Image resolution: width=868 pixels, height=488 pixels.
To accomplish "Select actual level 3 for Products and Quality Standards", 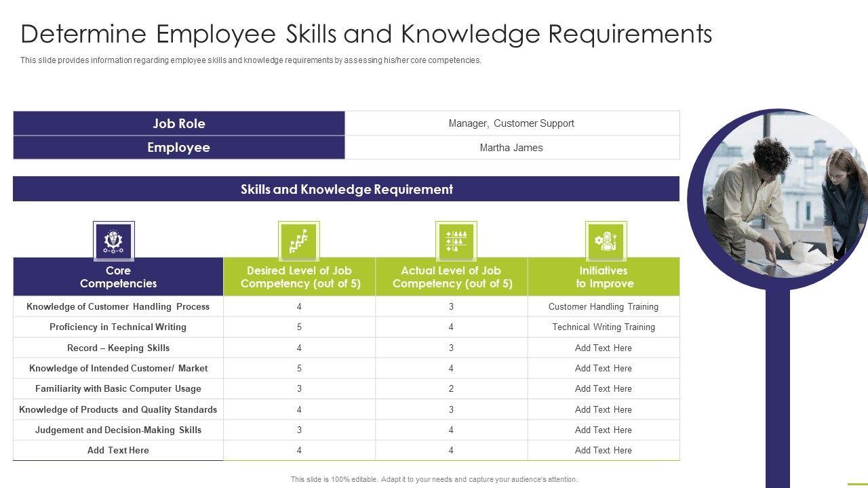I will pos(451,409).
